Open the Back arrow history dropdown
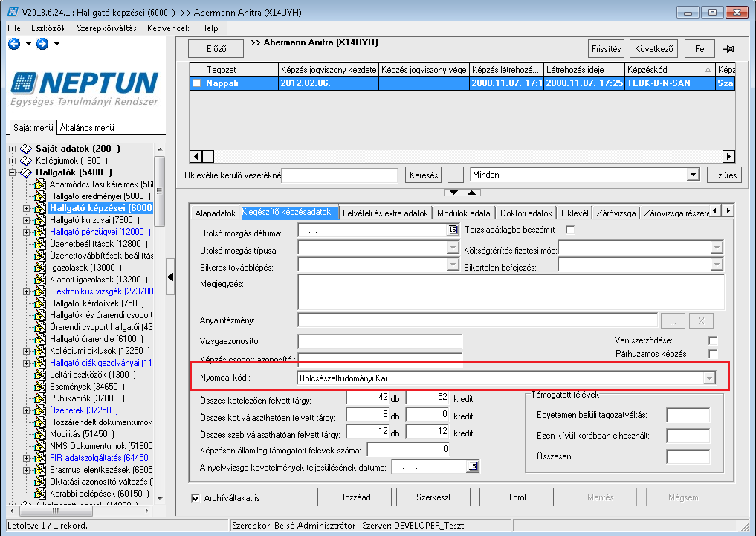Viewport: 756px width, 536px height. tap(28, 44)
